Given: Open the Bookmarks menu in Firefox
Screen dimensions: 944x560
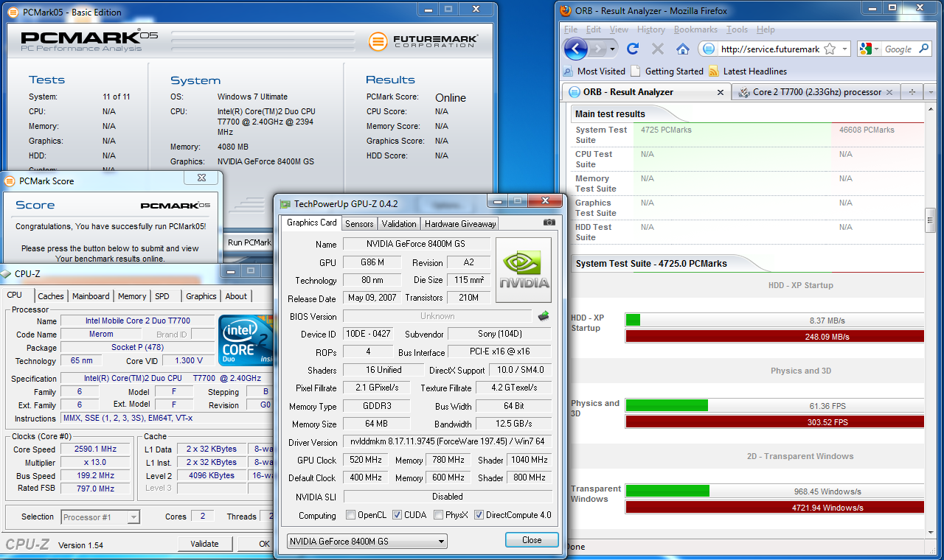Looking at the screenshot, I should pyautogui.click(x=695, y=29).
